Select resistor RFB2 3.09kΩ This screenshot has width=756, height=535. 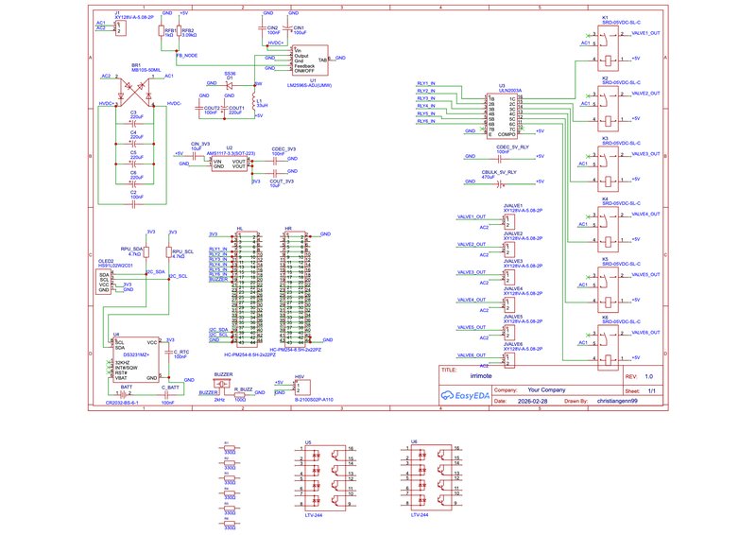point(179,31)
